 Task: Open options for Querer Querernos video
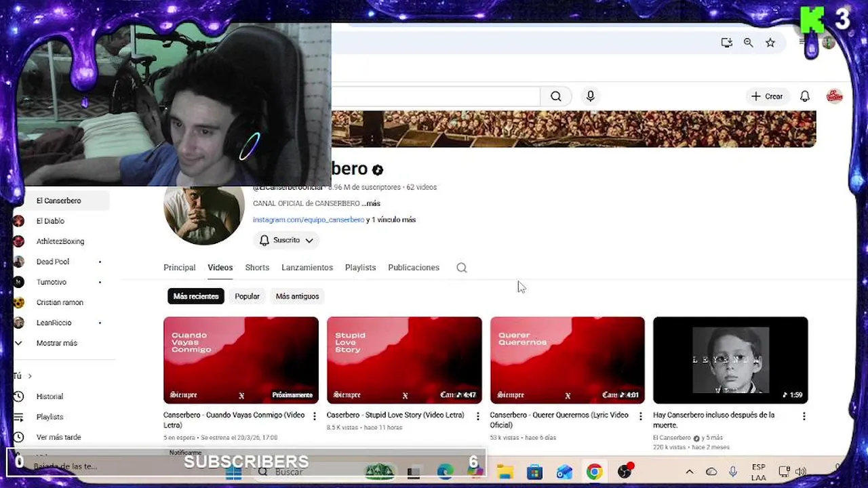pos(640,416)
